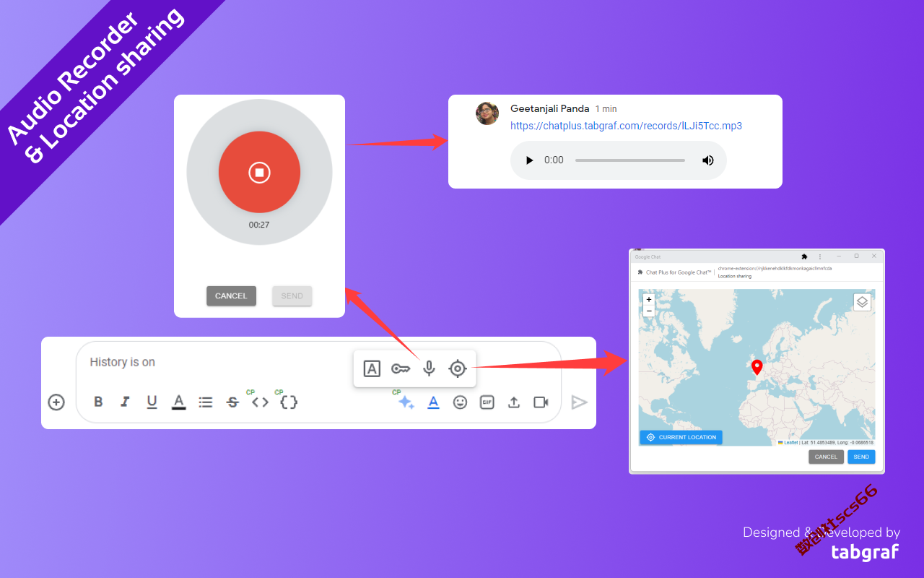Zoom out on the map
This screenshot has width=924, height=578.
click(649, 311)
